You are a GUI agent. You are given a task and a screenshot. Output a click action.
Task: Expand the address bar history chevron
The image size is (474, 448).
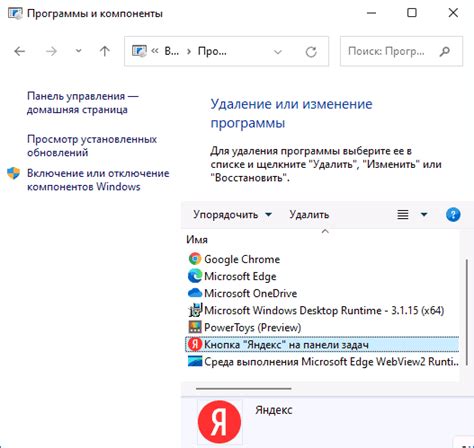[278, 52]
